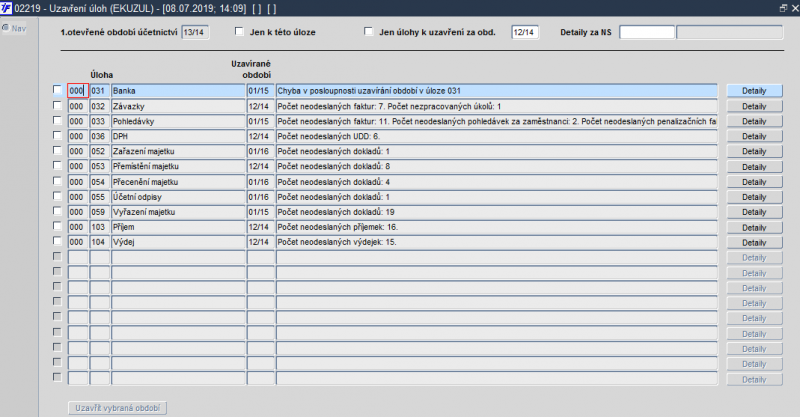Viewport: 800px width, 417px height.
Task: Select the Zařazení majetku name cell
Action: (178, 152)
